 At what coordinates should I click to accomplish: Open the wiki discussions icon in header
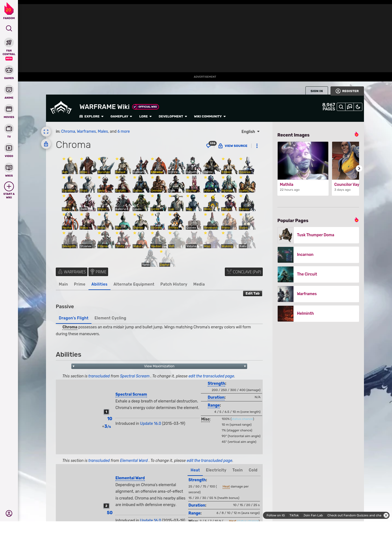[x=350, y=107]
